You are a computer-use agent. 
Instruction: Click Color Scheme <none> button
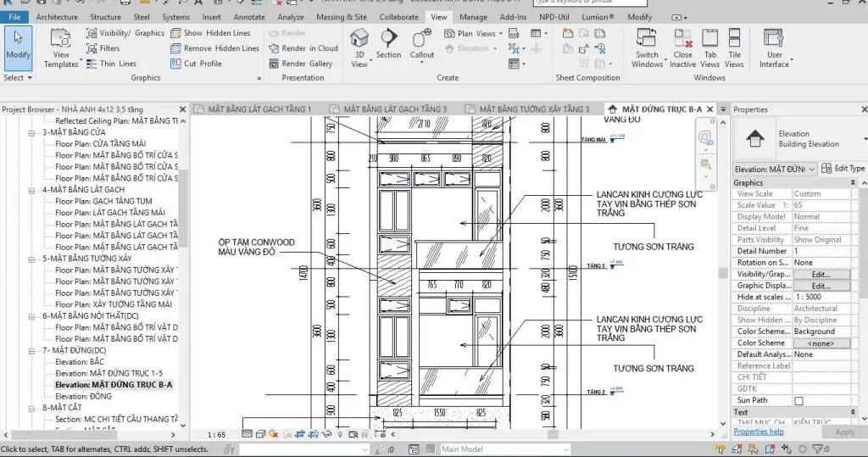(x=821, y=343)
